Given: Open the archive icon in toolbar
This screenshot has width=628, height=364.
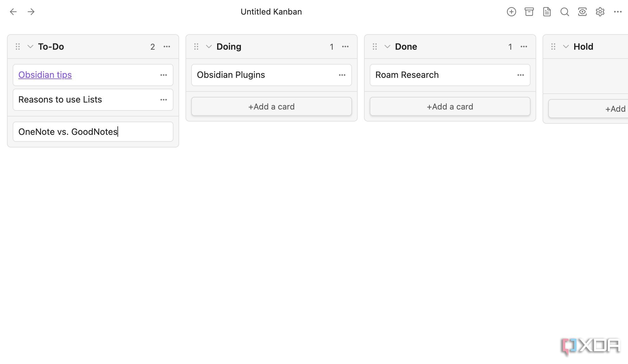Looking at the screenshot, I should pyautogui.click(x=529, y=11).
